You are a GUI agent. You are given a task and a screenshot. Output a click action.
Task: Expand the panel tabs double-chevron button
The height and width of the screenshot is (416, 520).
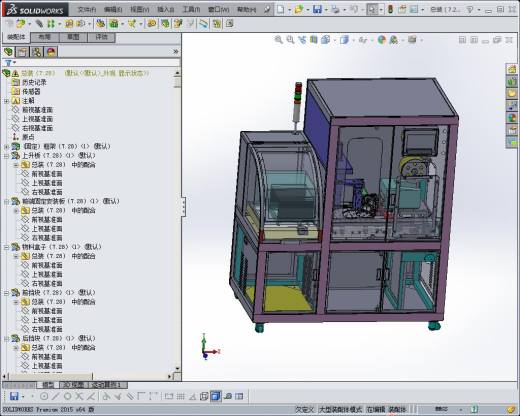point(176,52)
